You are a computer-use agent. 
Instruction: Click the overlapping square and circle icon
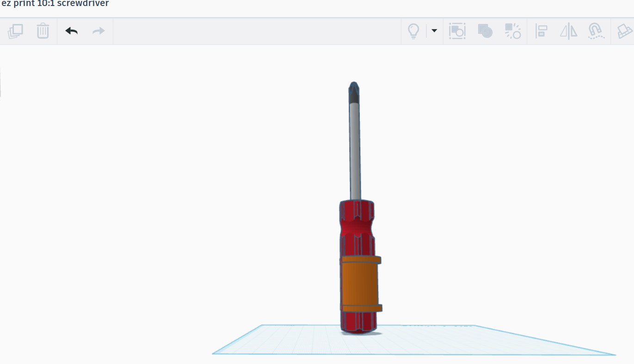pos(485,31)
